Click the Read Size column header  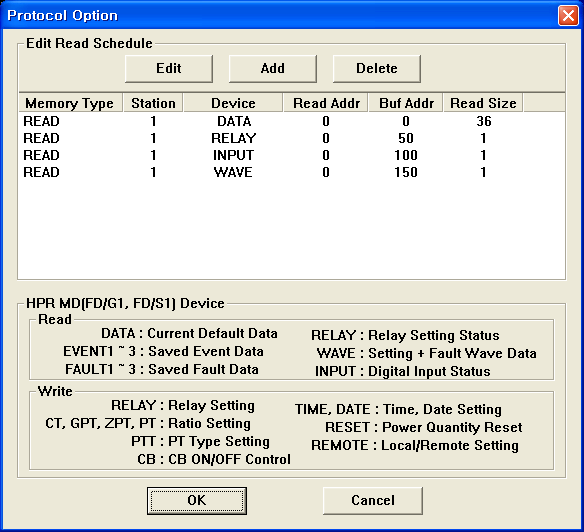coord(483,103)
